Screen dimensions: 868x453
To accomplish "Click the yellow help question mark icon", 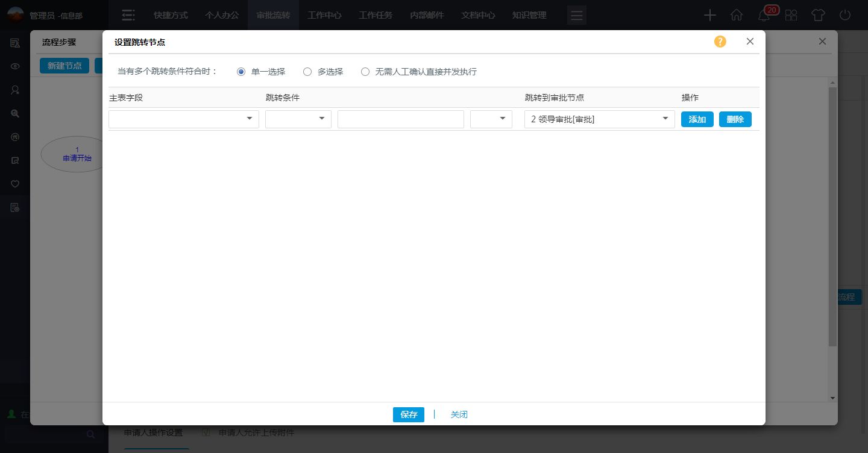I will point(720,42).
